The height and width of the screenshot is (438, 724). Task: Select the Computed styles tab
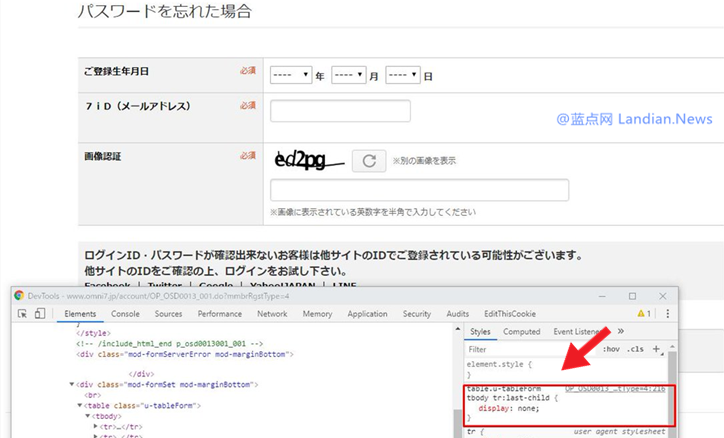point(521,331)
